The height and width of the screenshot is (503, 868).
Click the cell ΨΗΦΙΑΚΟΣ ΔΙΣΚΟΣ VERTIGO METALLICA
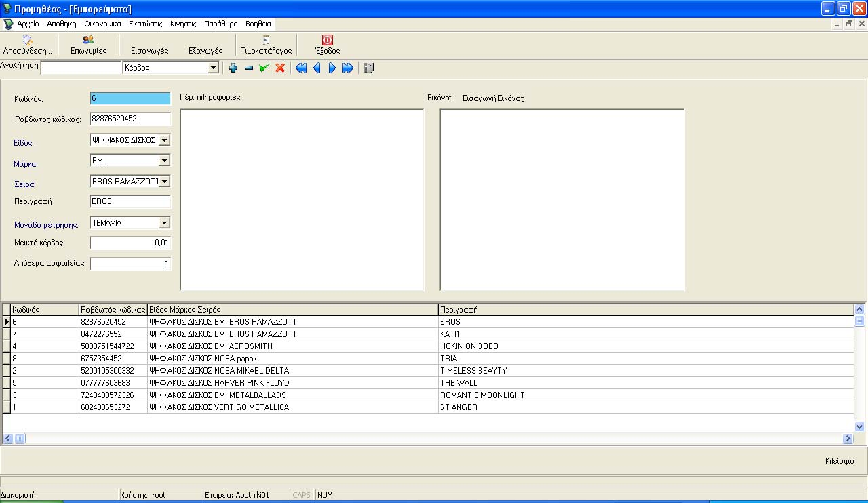293,407
